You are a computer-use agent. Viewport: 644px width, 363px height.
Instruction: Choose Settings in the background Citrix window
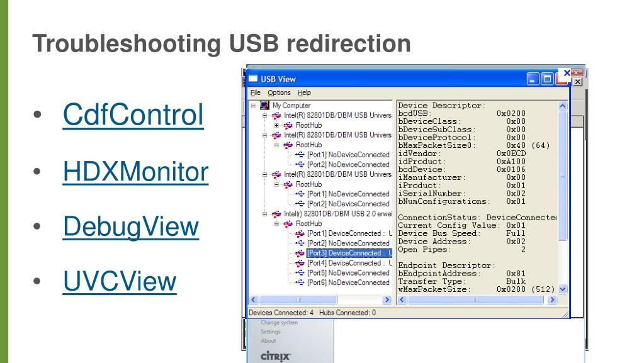pyautogui.click(x=270, y=332)
